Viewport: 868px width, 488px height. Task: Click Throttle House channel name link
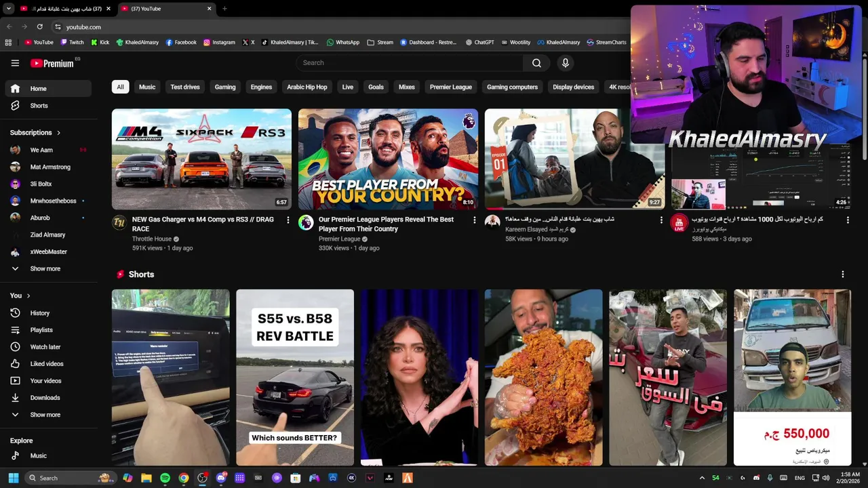152,239
